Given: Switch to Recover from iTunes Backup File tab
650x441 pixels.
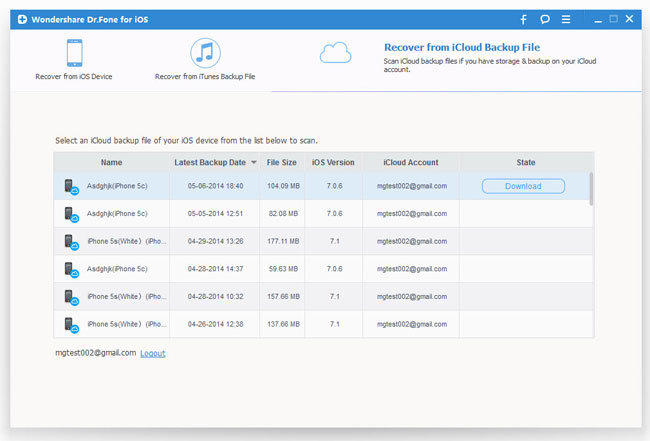Looking at the screenshot, I should tap(205, 76).
